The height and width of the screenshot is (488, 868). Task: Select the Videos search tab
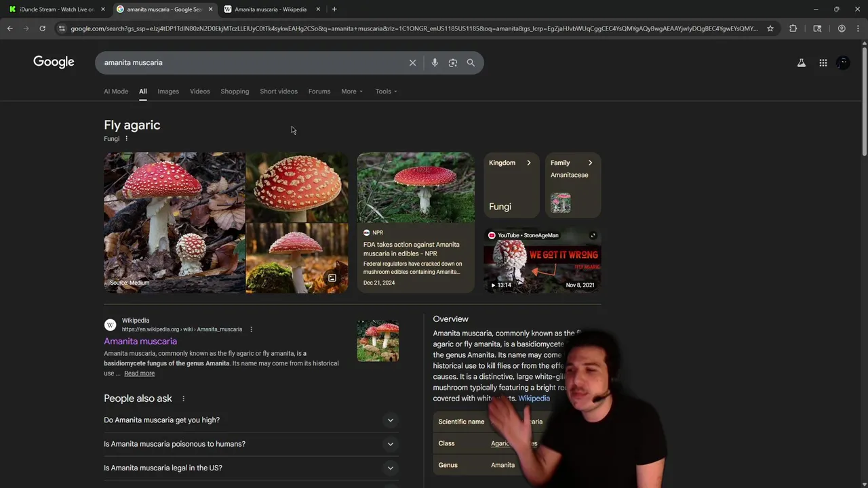point(200,91)
